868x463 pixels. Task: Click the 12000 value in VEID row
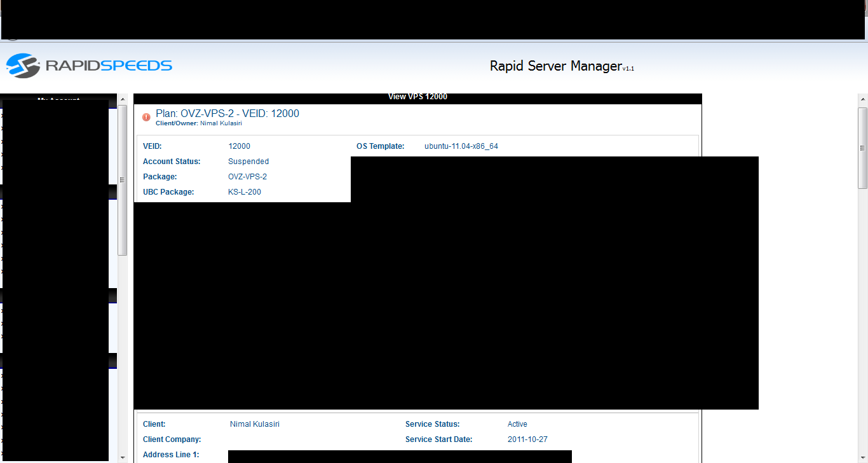[240, 146]
